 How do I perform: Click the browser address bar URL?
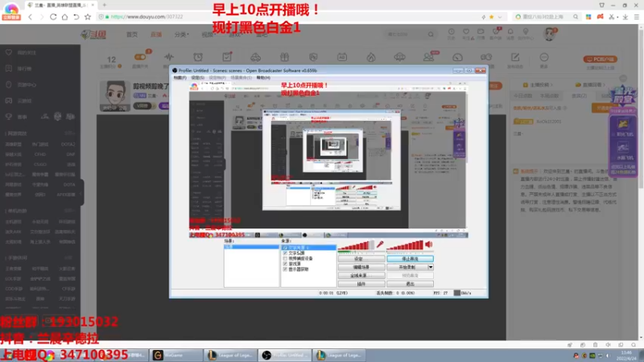147,17
